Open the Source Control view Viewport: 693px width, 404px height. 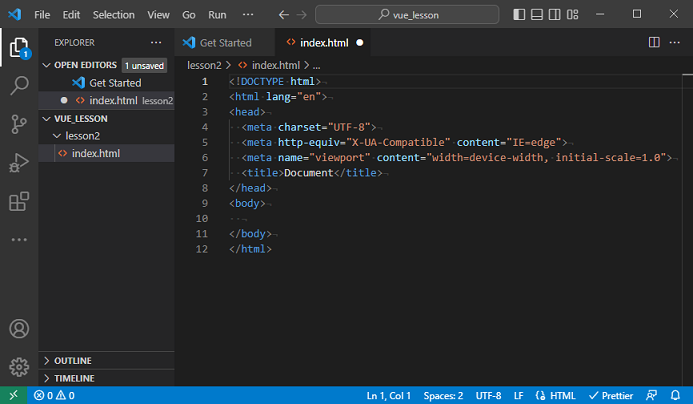[x=19, y=124]
